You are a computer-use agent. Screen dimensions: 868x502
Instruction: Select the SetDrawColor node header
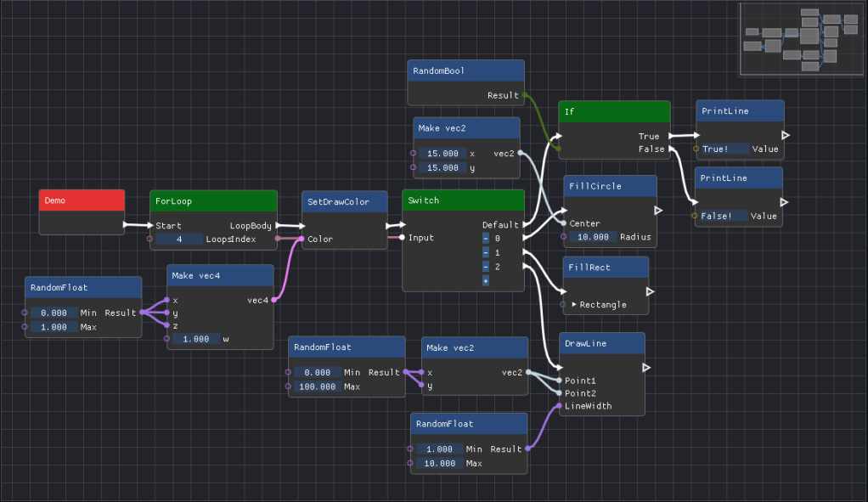click(x=344, y=202)
